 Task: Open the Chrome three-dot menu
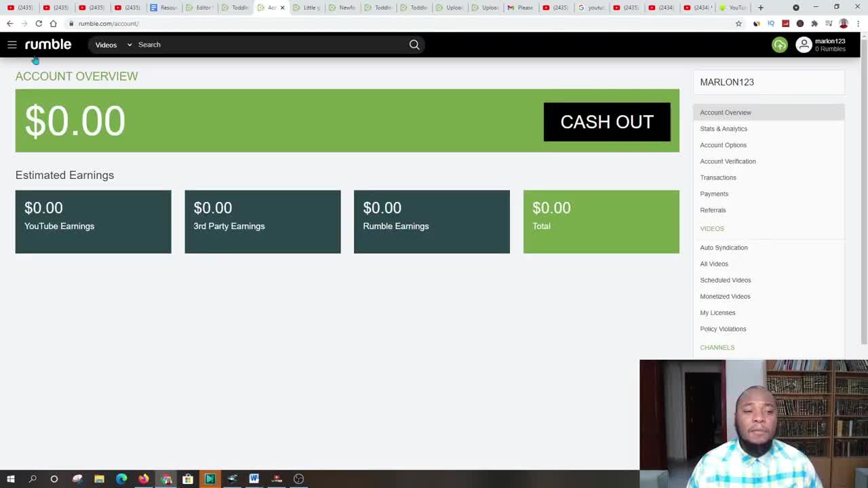tap(859, 24)
